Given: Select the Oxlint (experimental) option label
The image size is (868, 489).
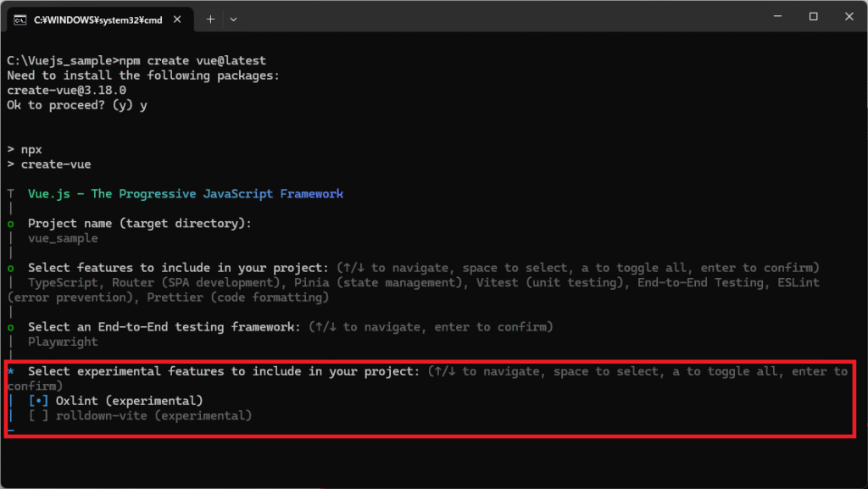Looking at the screenshot, I should (x=129, y=400).
